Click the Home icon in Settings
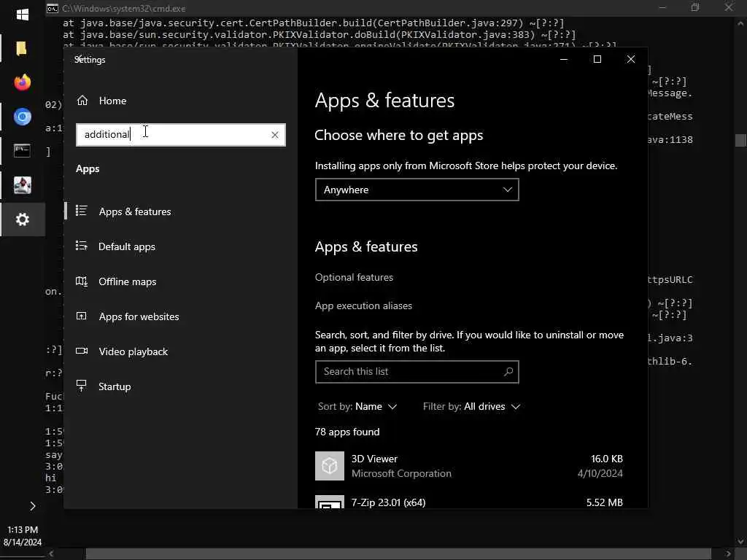Viewport: 747px width, 560px height. click(x=82, y=101)
